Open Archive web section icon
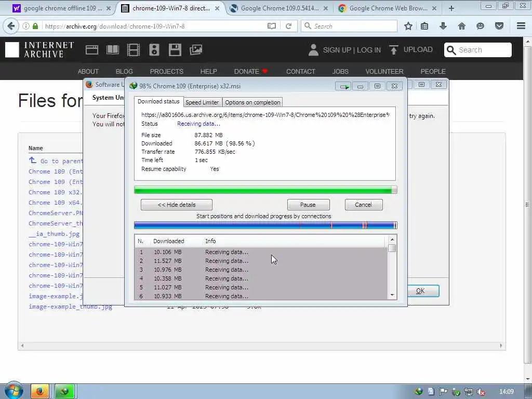The image size is (532, 399). 91,50
